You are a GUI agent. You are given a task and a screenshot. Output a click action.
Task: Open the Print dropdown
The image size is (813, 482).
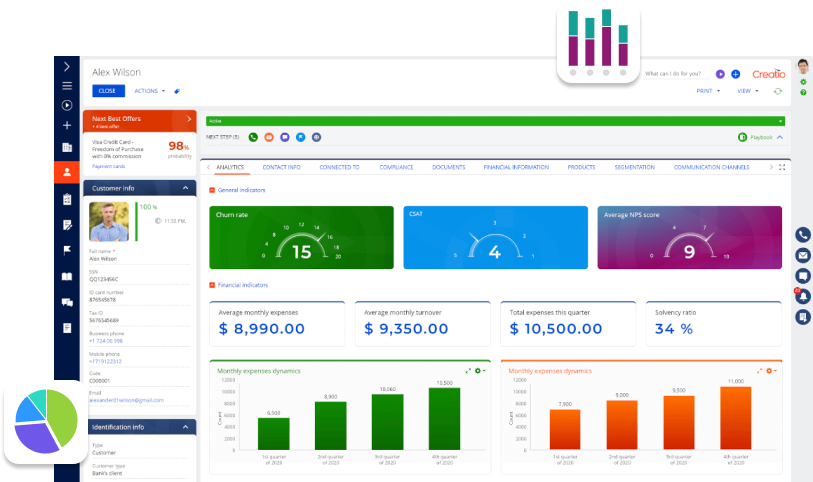708,91
